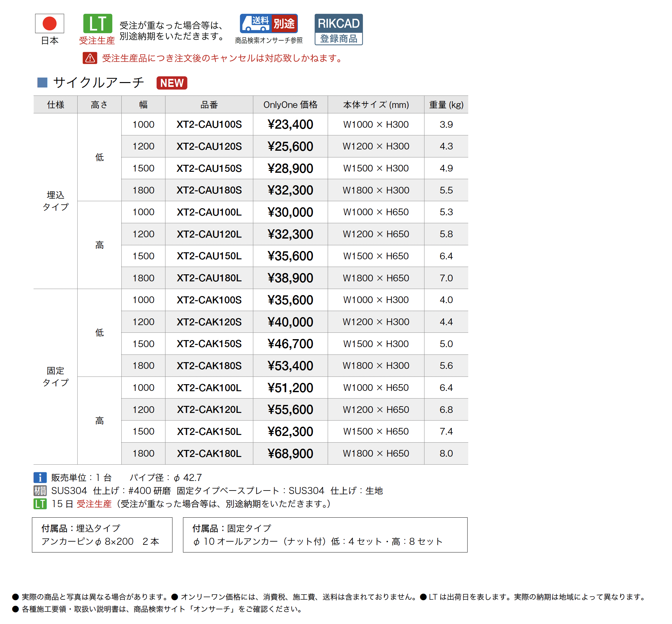The height and width of the screenshot is (624, 672).
Task: Click the green LT made-to-order icon at top
Action: (x=98, y=23)
